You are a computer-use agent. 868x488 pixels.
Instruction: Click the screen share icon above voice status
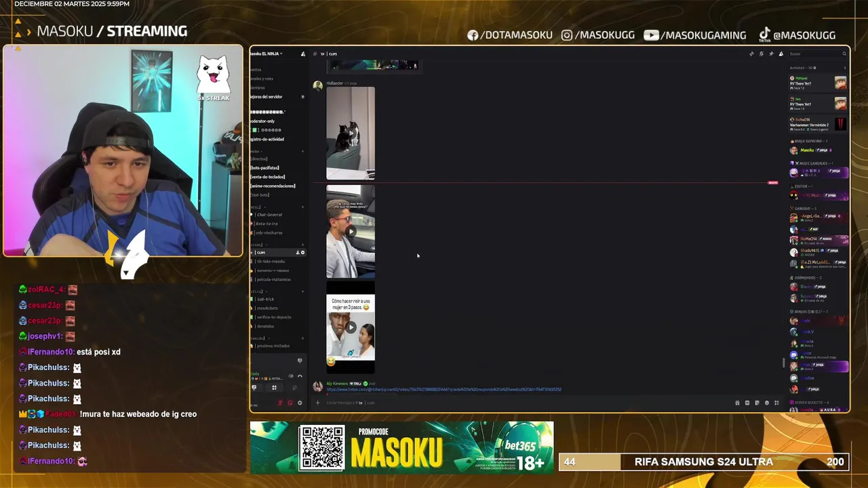pos(300,361)
